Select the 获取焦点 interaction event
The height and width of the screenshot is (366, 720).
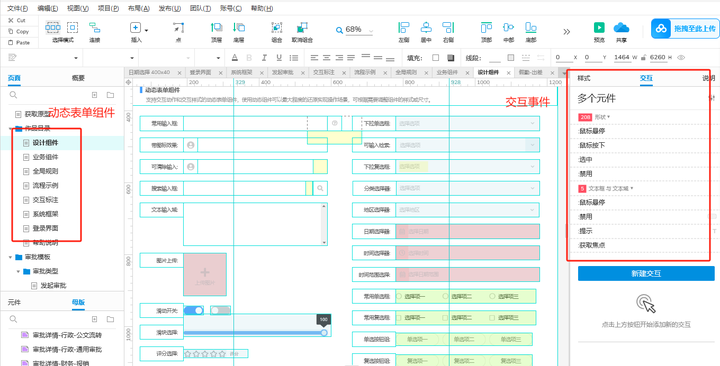[x=592, y=245]
